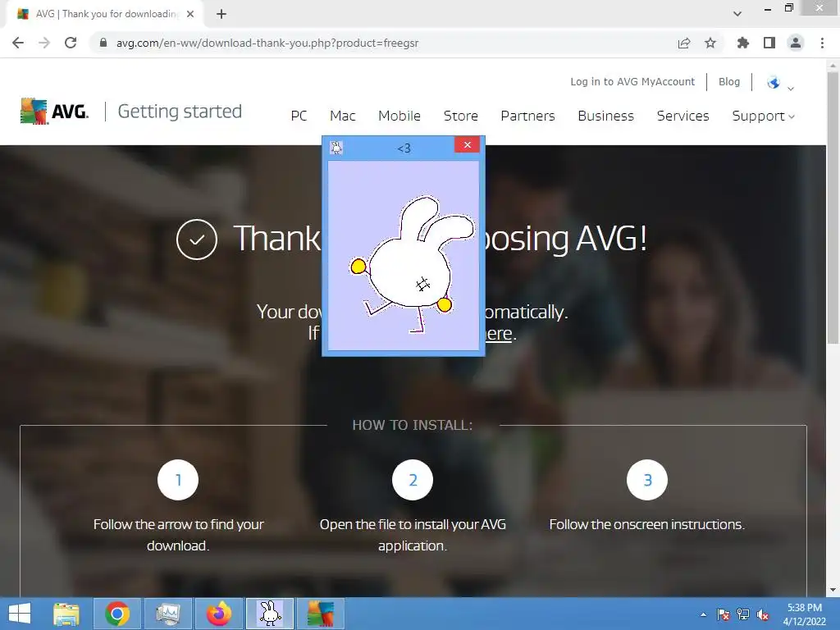Launch Firefox from the taskbar
This screenshot has height=630, width=840.
pyautogui.click(x=218, y=614)
